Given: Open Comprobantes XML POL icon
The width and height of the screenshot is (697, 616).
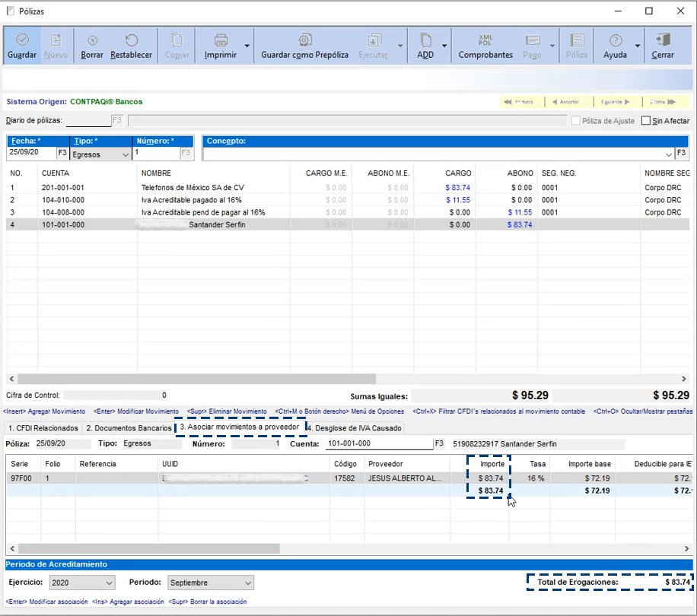Looking at the screenshot, I should click(485, 40).
